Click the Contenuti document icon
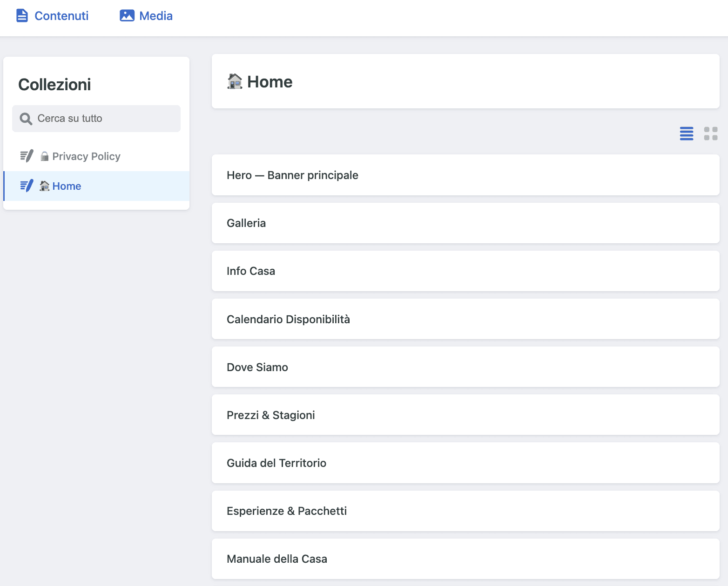 tap(22, 16)
